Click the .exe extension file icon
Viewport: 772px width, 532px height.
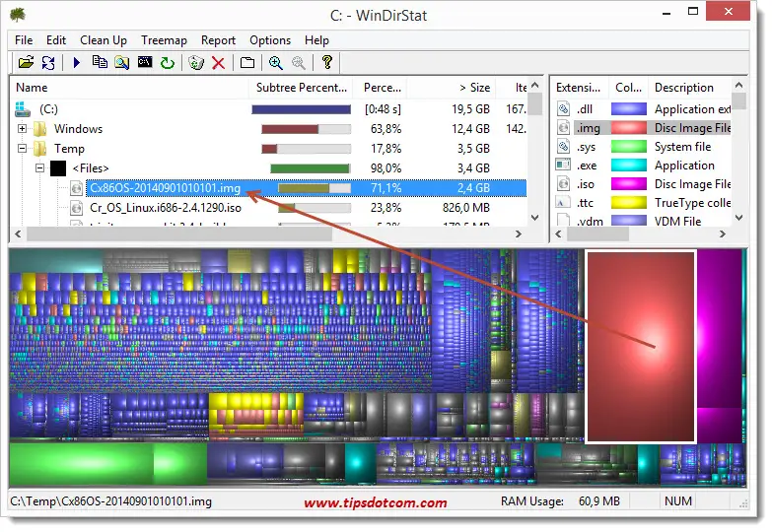(563, 165)
